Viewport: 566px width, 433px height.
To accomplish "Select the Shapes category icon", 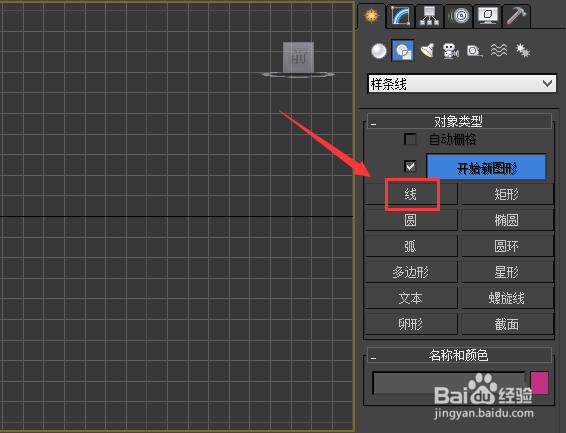I will (403, 51).
